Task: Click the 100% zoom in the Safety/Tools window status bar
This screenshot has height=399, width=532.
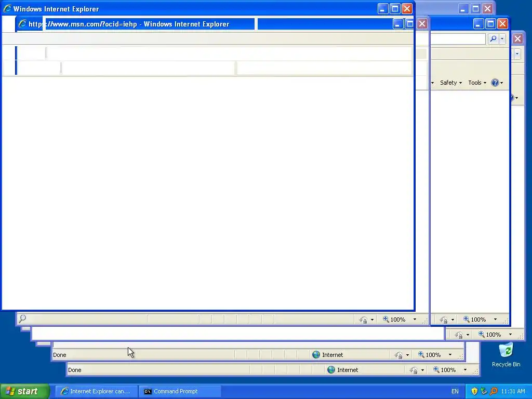Action: 475,320
